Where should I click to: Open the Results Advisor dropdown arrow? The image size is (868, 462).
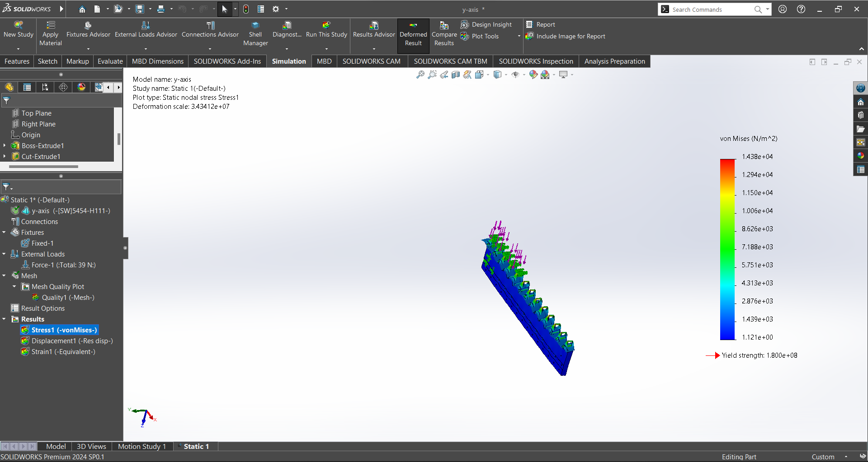(374, 49)
